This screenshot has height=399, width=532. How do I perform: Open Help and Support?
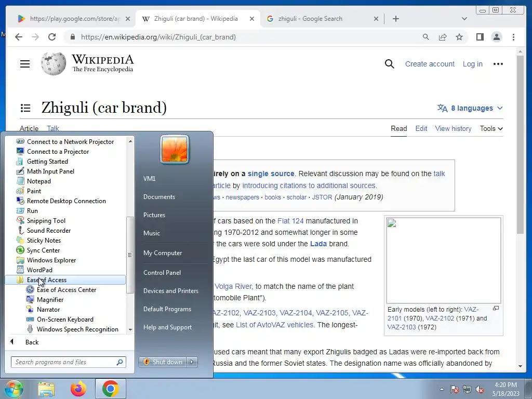click(167, 327)
